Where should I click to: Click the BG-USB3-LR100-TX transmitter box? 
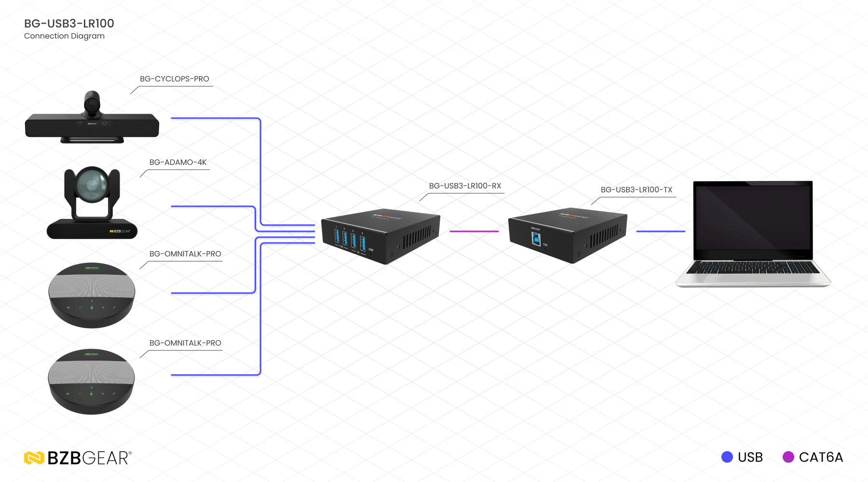(x=568, y=235)
